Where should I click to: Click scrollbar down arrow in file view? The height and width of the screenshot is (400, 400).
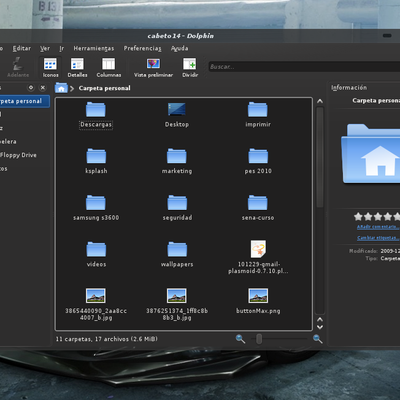(320, 327)
